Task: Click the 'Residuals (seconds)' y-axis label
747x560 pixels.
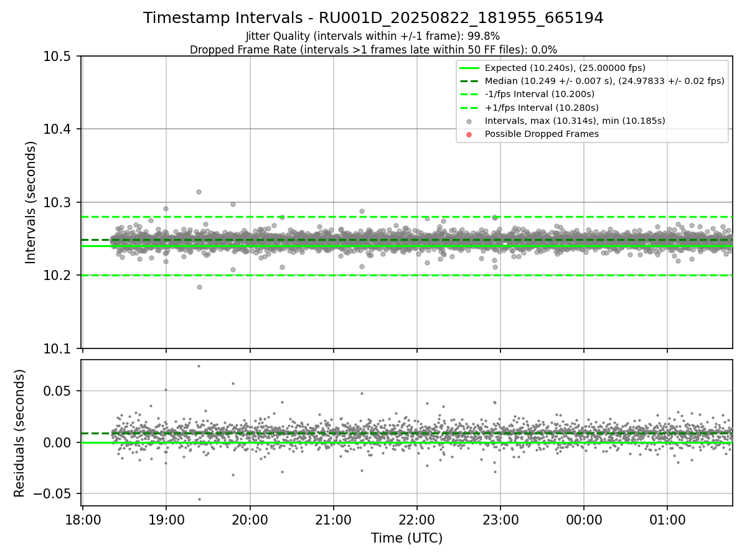Action: click(20, 433)
